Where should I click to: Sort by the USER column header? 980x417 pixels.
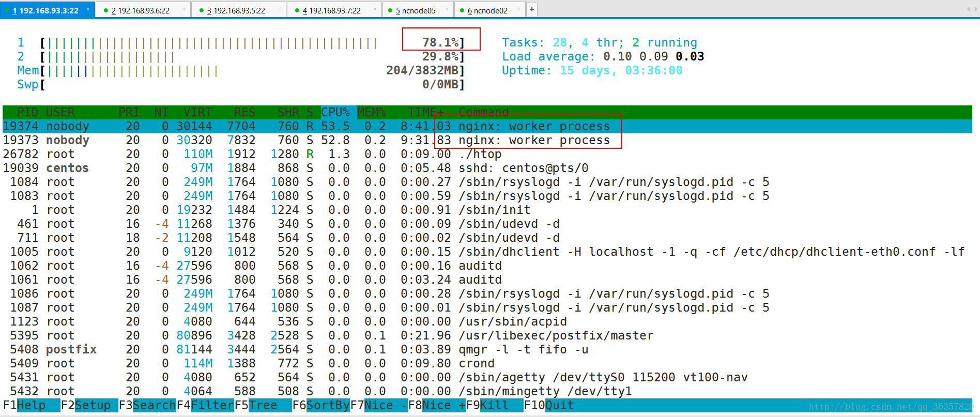click(x=60, y=112)
